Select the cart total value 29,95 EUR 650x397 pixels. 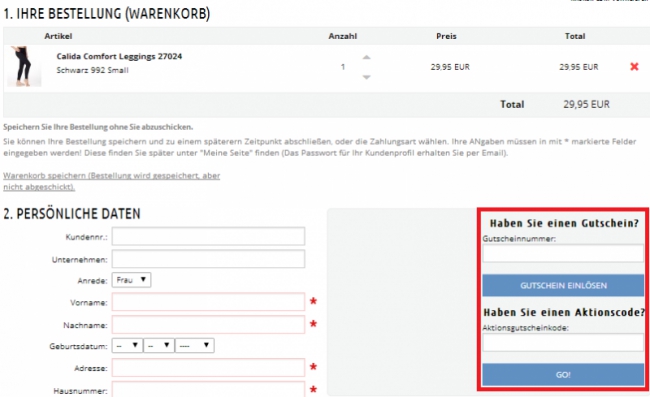586,104
